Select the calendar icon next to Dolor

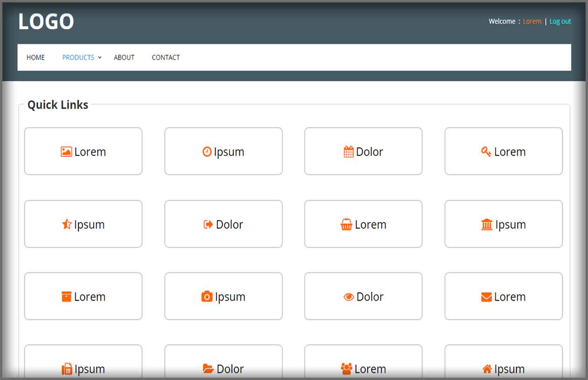point(348,152)
